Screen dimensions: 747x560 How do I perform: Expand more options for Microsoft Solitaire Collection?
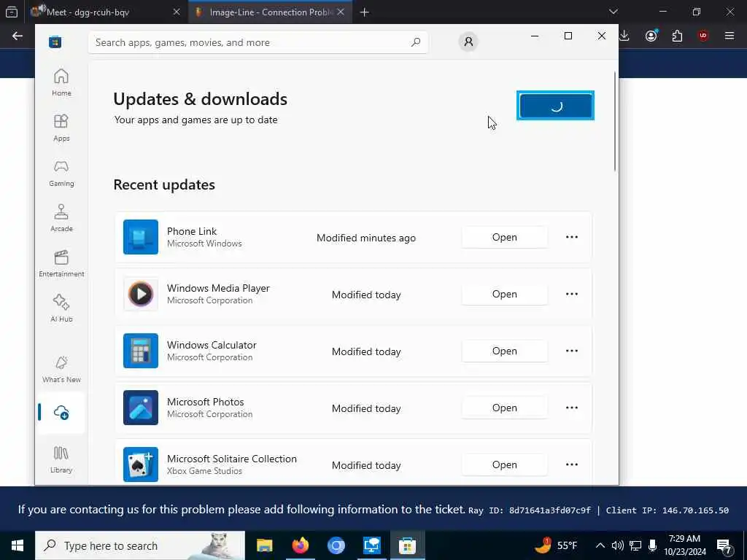point(572,464)
